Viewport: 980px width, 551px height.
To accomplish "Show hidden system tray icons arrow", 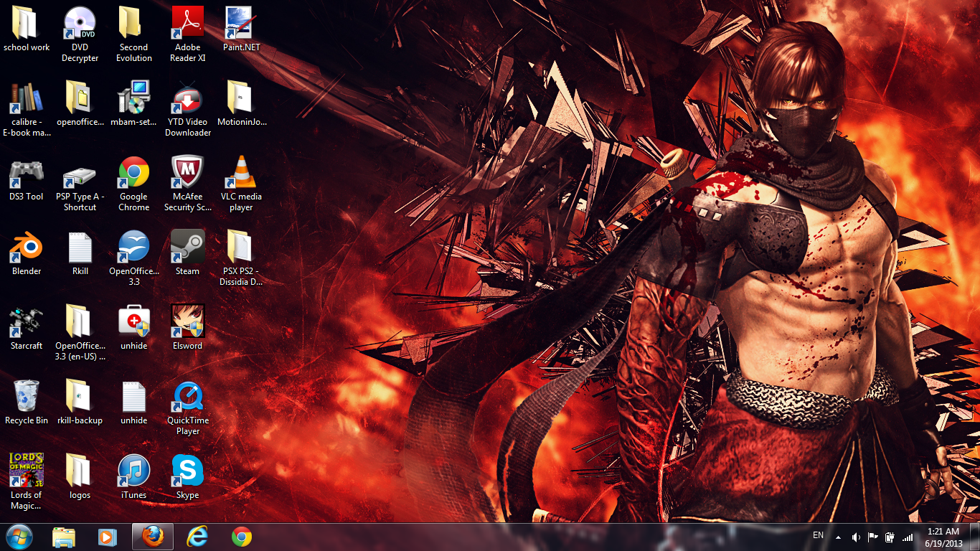I will pos(838,537).
